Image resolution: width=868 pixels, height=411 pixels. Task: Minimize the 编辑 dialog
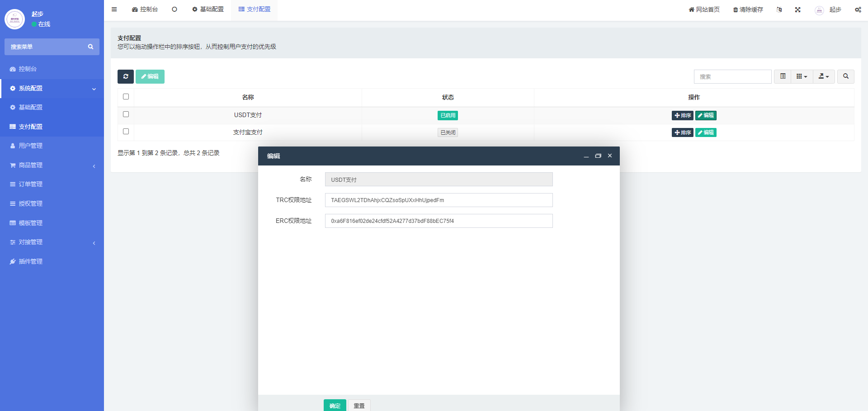click(x=586, y=156)
